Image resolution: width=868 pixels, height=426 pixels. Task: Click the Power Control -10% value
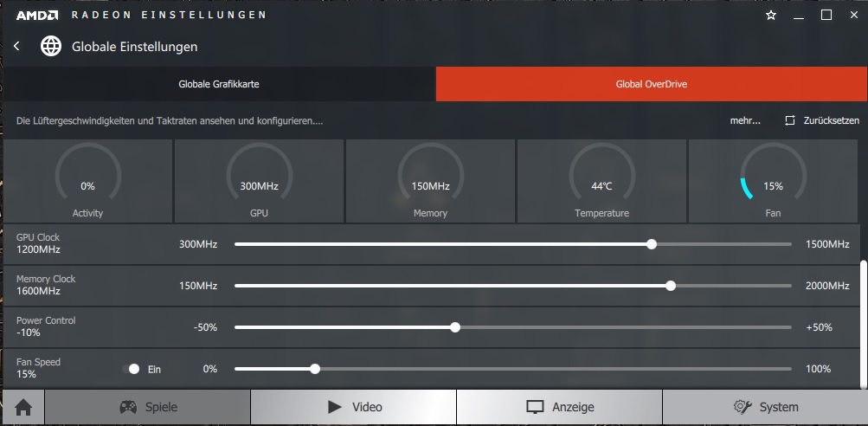[29, 333]
